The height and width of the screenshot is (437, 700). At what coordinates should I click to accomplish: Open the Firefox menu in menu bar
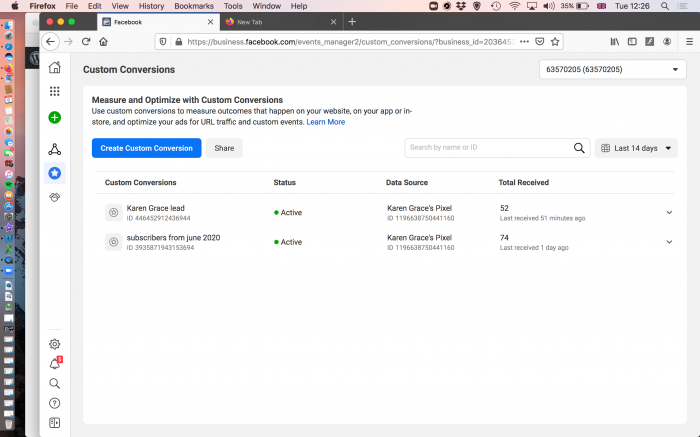42,6
